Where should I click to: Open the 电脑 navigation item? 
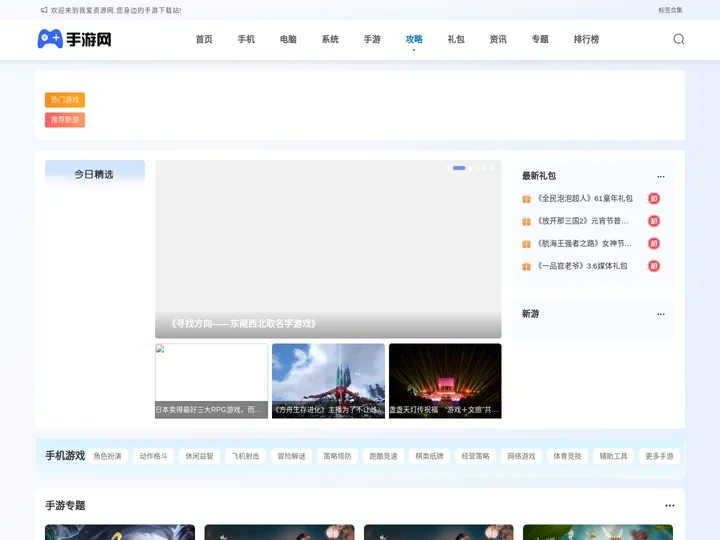coord(288,39)
